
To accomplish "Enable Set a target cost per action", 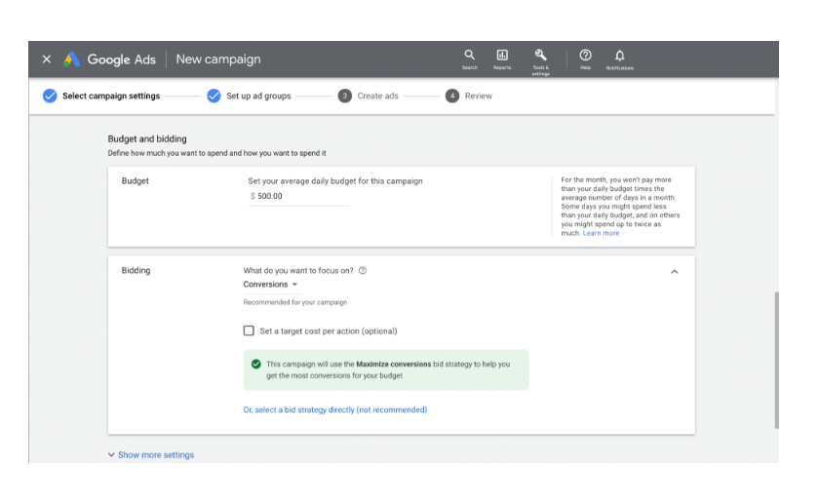I will (249, 330).
